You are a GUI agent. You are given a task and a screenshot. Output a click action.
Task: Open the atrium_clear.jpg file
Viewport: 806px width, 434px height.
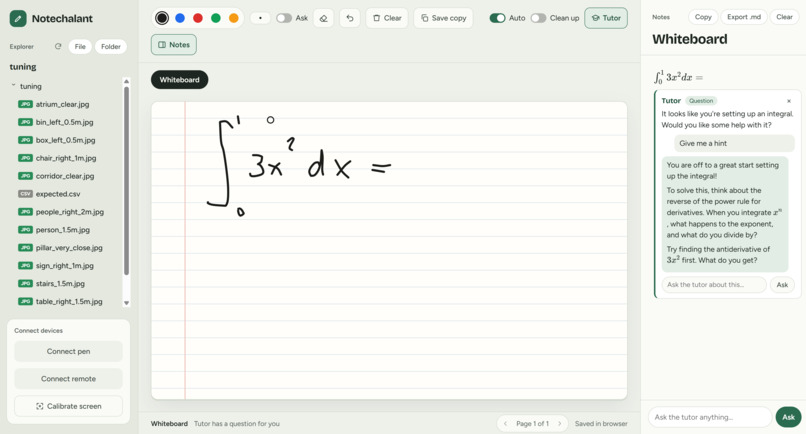point(62,104)
